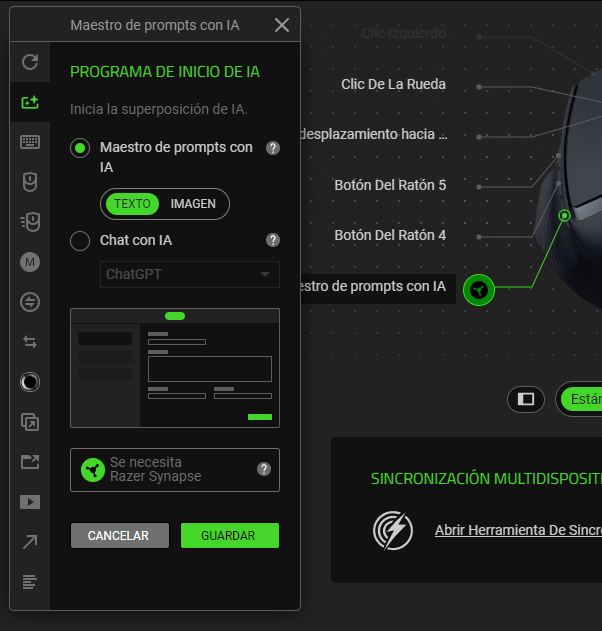Open help for Maestro de prompts con IA

point(273,148)
